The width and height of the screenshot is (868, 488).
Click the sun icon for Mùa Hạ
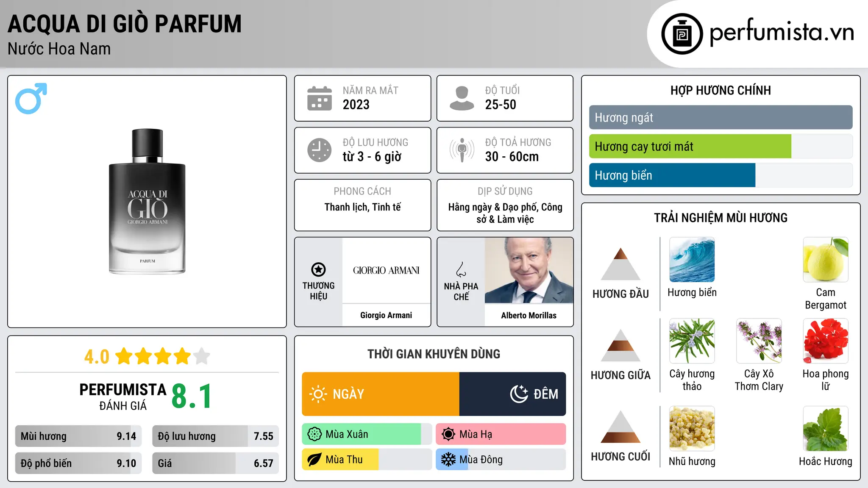[x=448, y=434]
